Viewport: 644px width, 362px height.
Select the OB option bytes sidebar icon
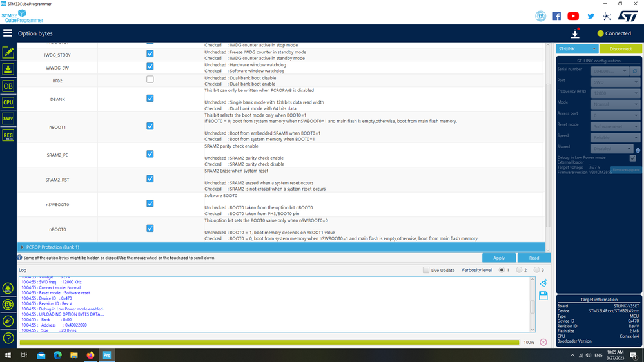click(x=8, y=86)
